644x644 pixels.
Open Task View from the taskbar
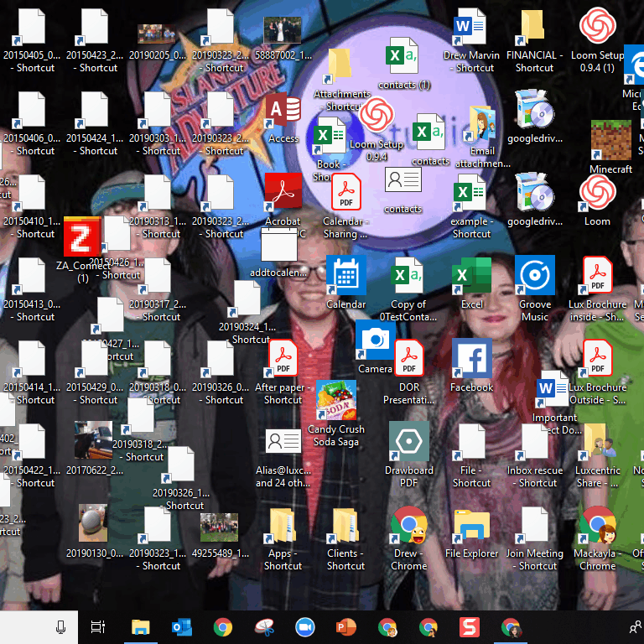coord(98,627)
